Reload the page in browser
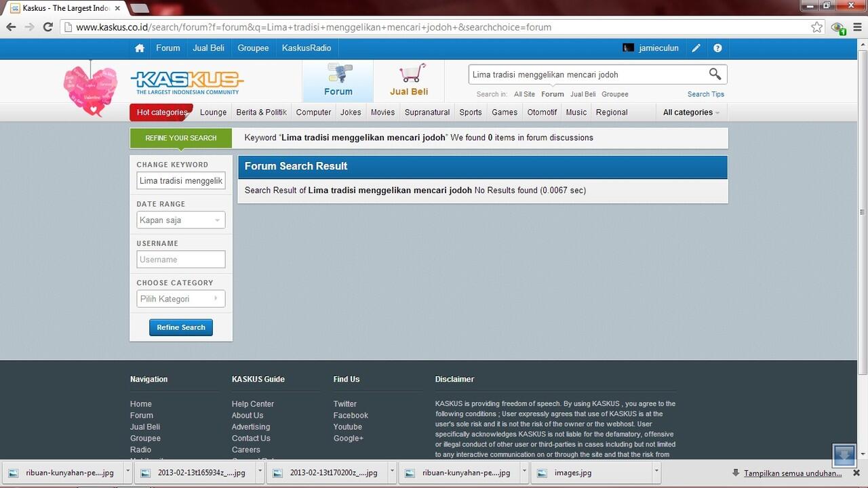868x488 pixels. click(x=47, y=27)
